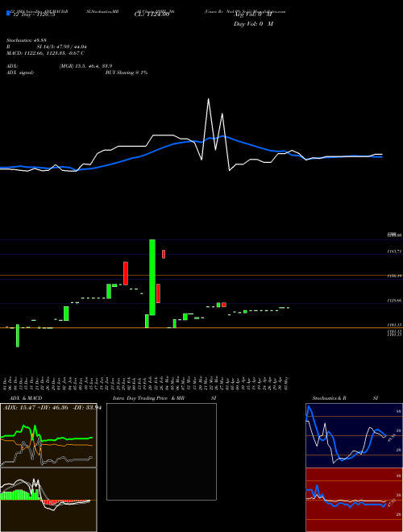Click the Day Vol: 0 M readout
This screenshot has width=403, height=532.
pos(253,24)
